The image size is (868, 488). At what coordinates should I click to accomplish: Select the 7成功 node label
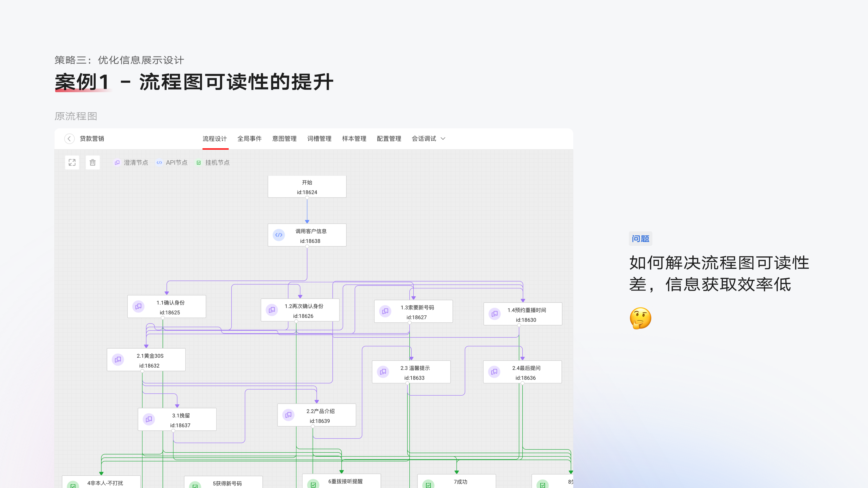460,482
